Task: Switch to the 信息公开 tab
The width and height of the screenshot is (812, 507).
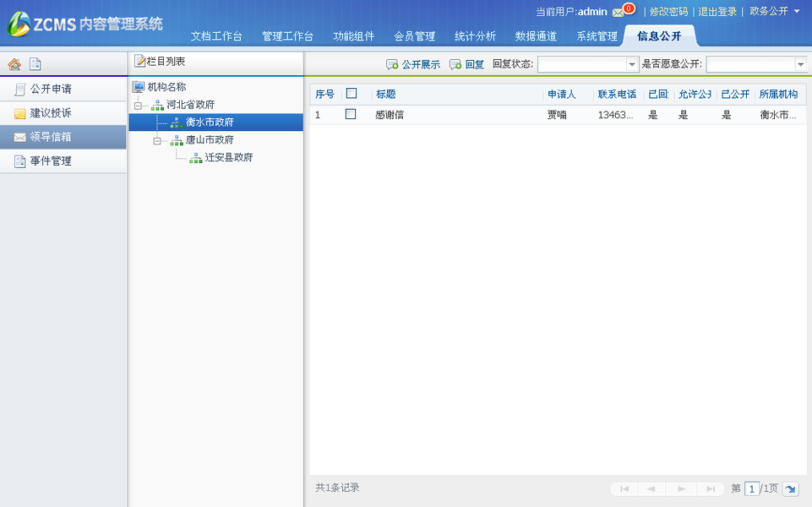Action: [660, 36]
